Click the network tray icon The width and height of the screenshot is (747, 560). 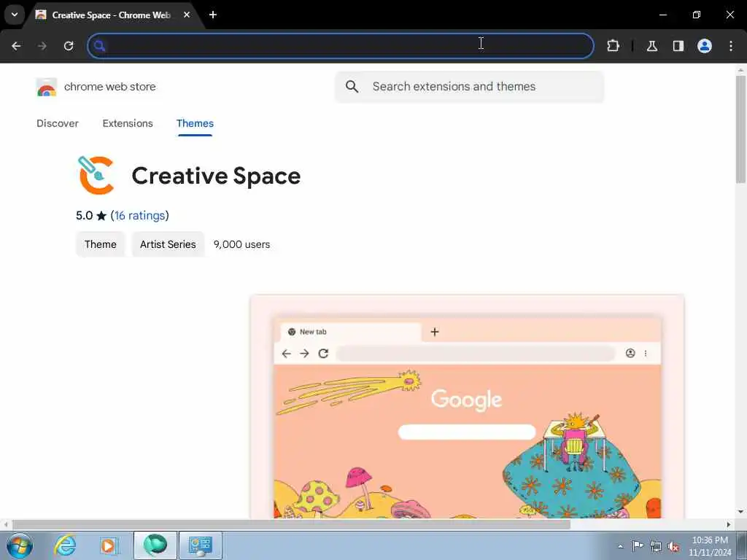tap(656, 547)
